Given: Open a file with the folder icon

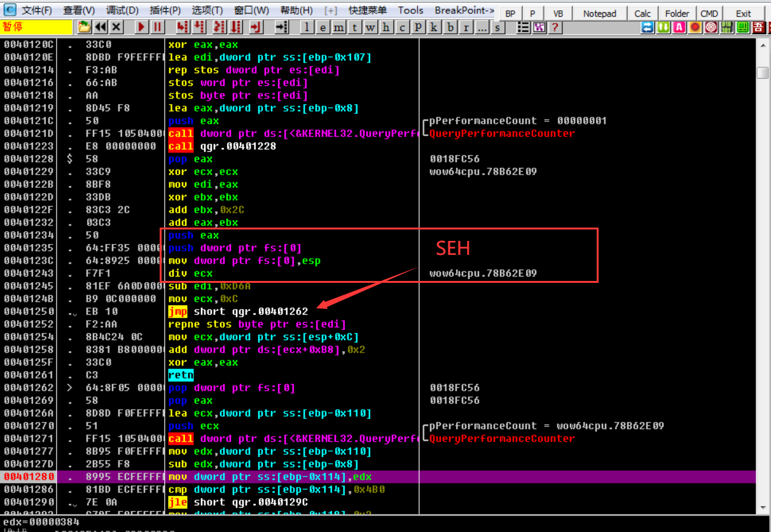Looking at the screenshot, I should (84, 27).
